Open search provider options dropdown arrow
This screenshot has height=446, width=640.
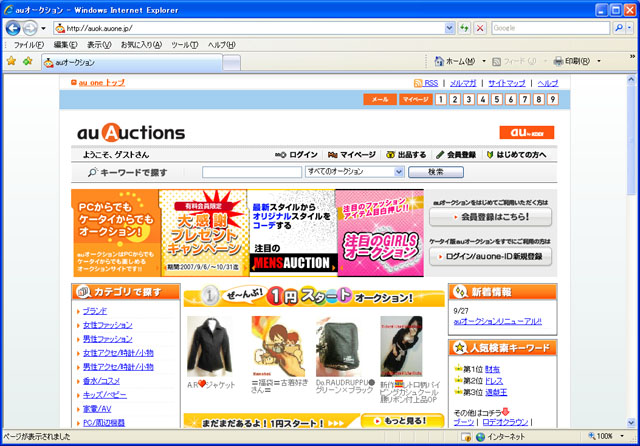pos(629,28)
